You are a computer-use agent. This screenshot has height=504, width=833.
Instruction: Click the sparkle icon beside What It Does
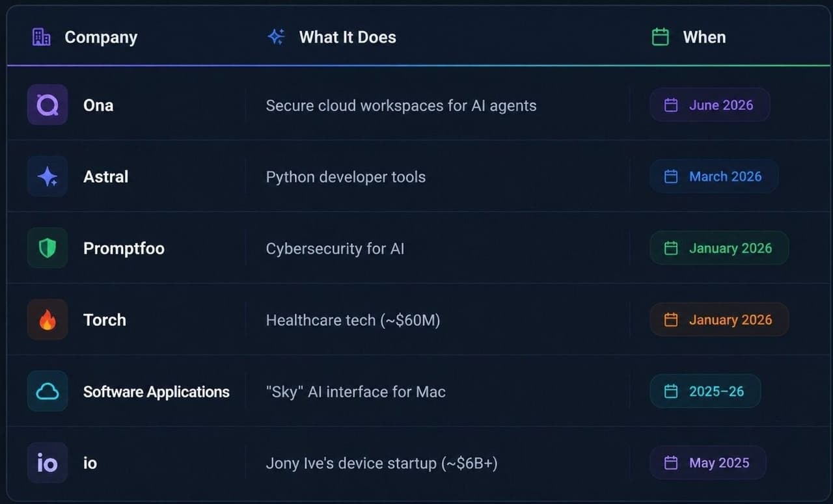(276, 37)
